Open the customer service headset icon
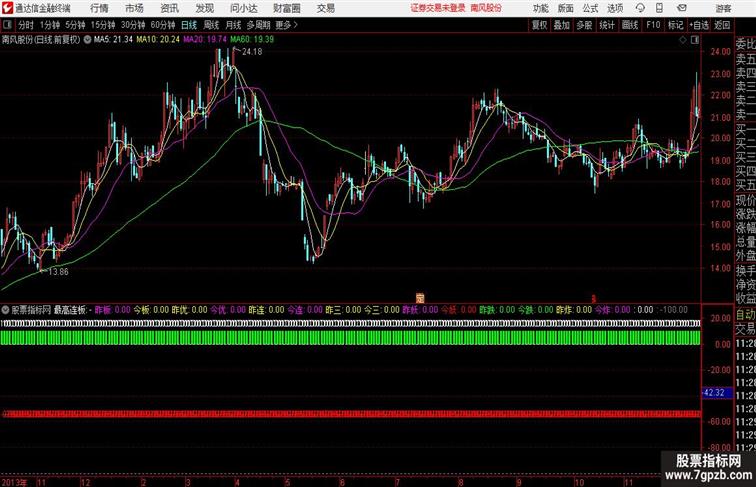The height and width of the screenshot is (487, 756). (x=640, y=8)
